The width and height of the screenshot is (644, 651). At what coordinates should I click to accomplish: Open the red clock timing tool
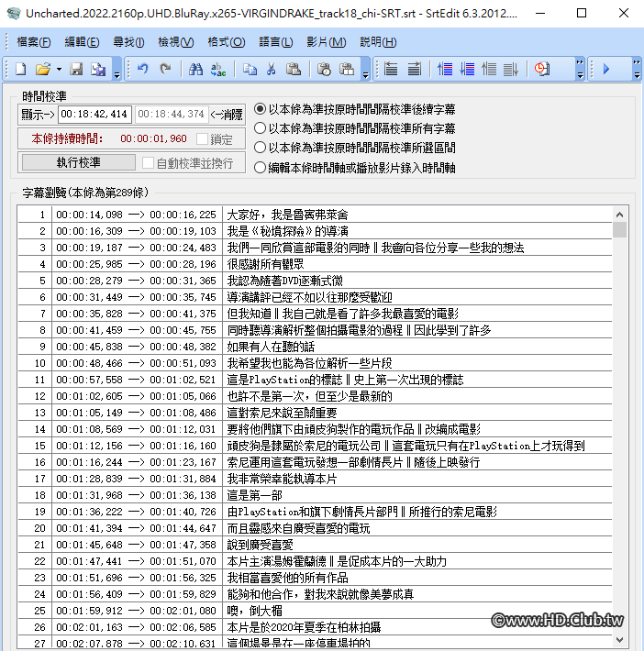(542, 69)
